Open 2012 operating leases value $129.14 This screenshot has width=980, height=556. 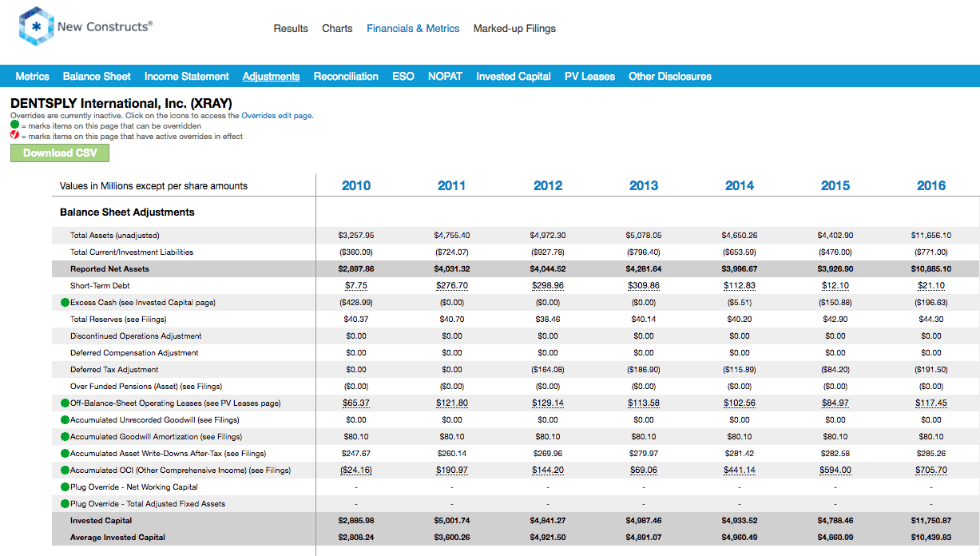coord(548,403)
